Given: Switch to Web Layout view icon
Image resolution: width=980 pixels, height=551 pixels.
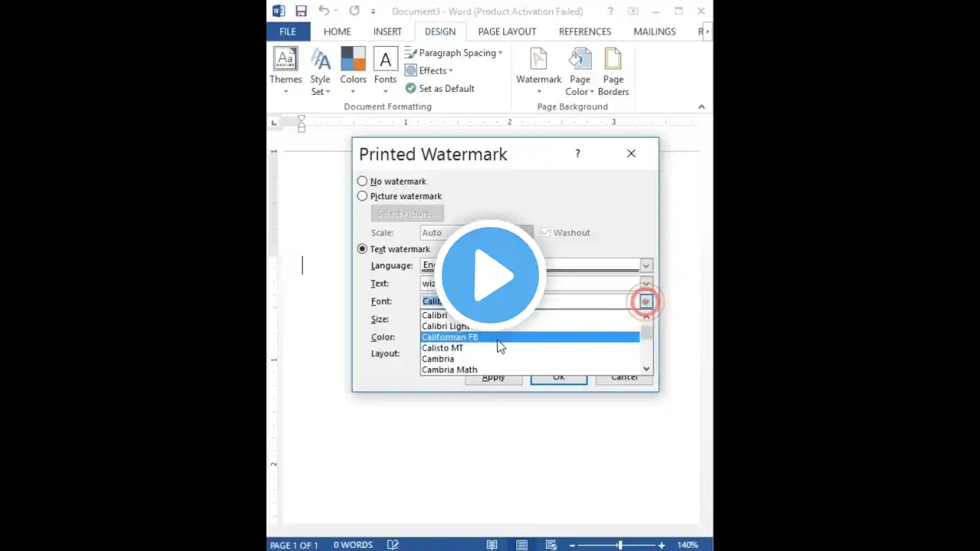Looking at the screenshot, I should 550,545.
